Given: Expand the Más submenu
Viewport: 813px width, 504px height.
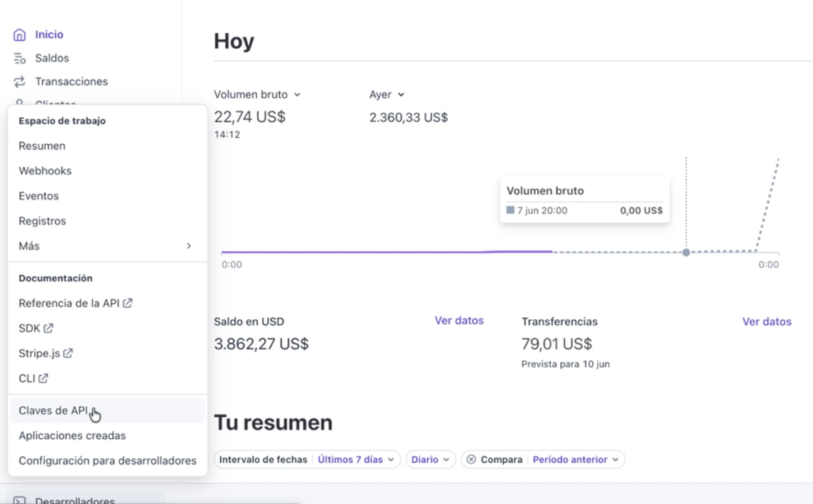Looking at the screenshot, I should (x=107, y=246).
